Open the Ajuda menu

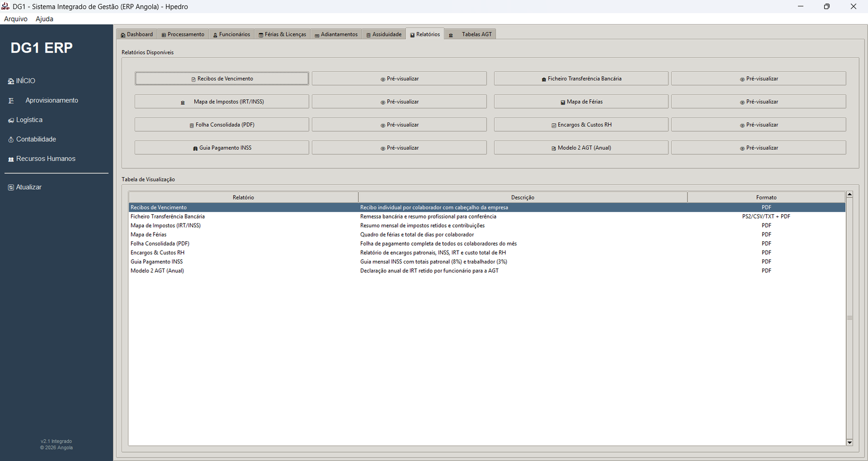[44, 19]
